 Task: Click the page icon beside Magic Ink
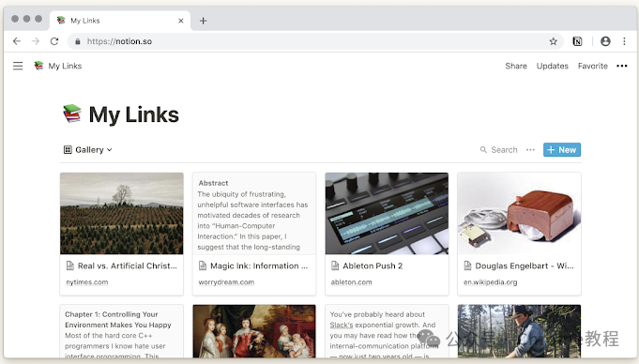(203, 265)
